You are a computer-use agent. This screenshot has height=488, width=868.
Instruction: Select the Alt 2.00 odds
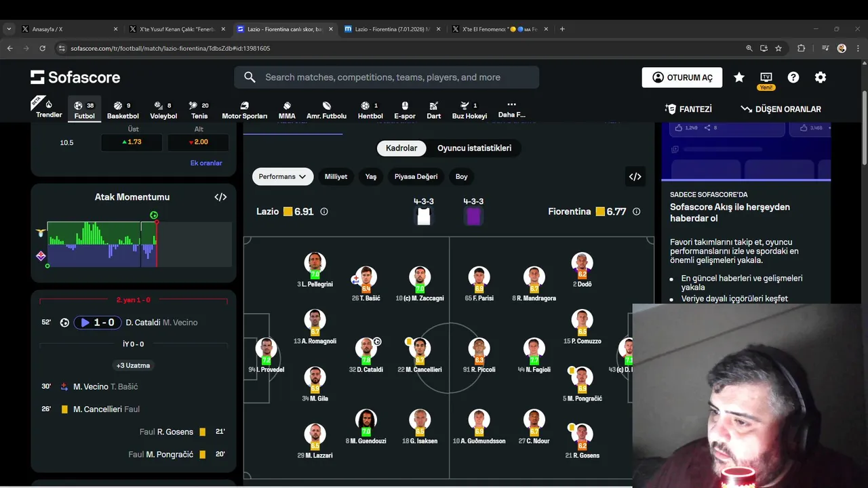coord(198,142)
